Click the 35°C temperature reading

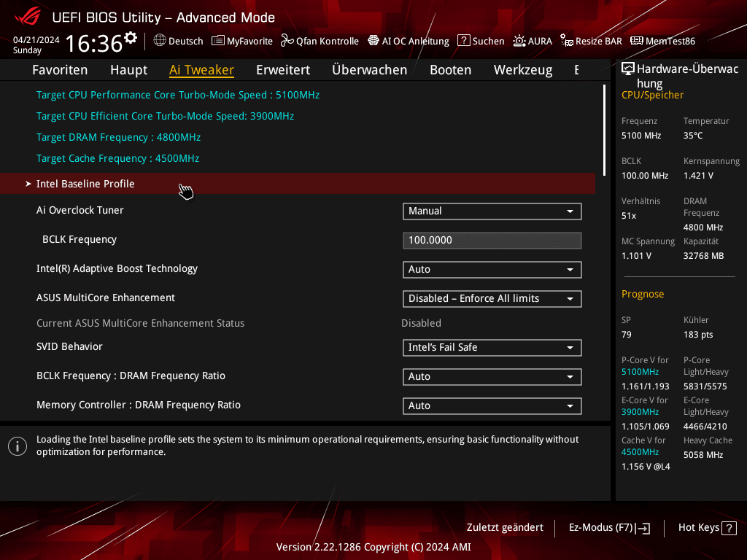point(693,136)
